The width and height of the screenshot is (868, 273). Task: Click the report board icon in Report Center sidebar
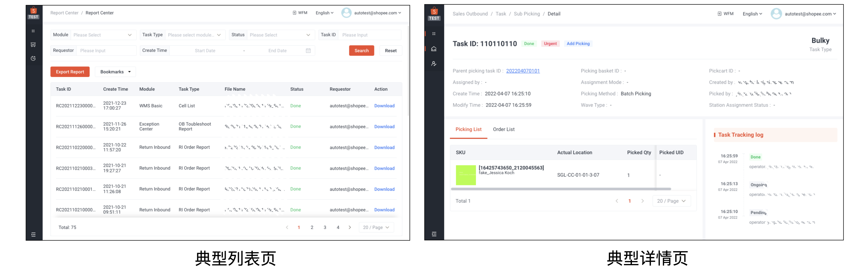pos(33,45)
